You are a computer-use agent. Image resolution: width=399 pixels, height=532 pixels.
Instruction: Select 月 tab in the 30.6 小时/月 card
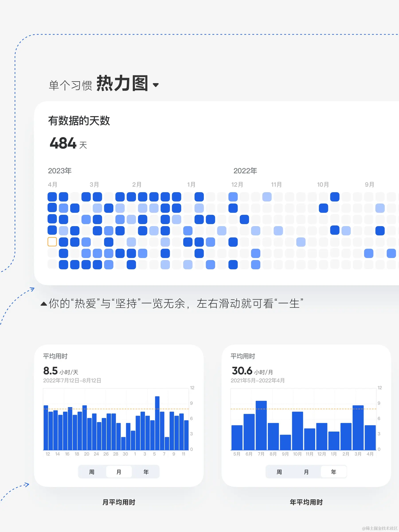tap(306, 472)
